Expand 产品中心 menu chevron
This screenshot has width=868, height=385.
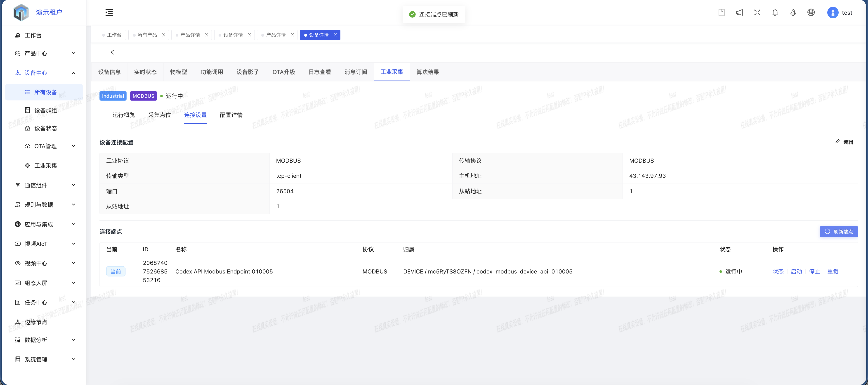coord(73,53)
